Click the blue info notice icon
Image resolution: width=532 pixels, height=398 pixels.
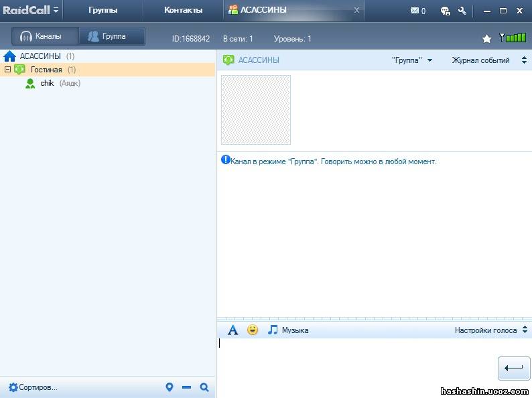[226, 159]
